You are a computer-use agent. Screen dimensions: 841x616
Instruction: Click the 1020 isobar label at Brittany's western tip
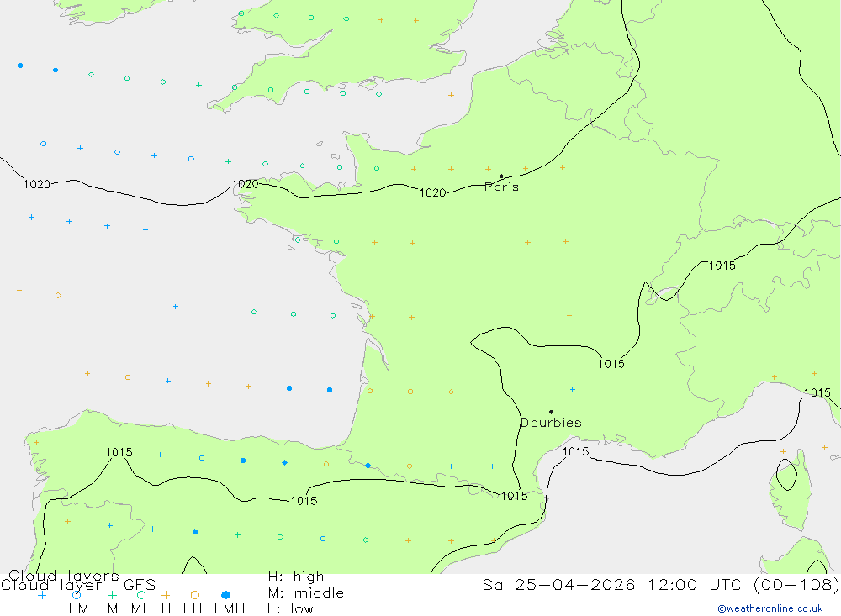coord(245,184)
